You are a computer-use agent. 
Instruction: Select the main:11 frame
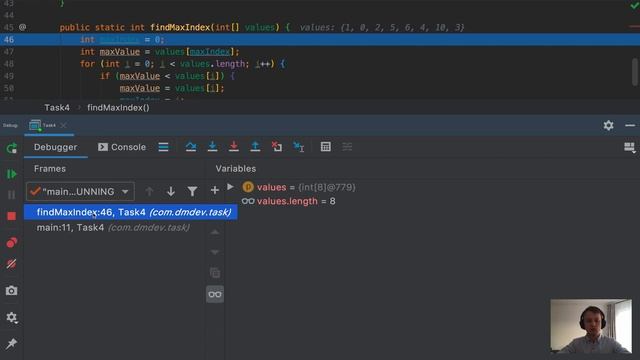click(x=113, y=227)
